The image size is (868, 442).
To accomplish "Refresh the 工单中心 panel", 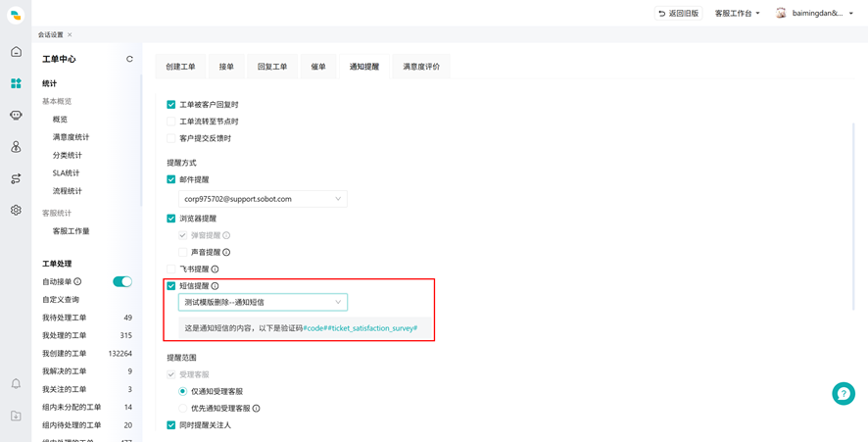I will [129, 59].
